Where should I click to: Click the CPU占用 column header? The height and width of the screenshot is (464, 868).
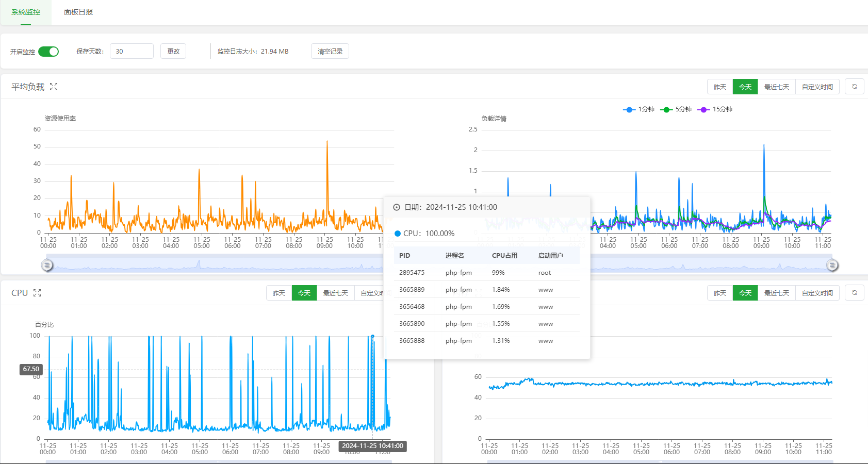click(504, 256)
